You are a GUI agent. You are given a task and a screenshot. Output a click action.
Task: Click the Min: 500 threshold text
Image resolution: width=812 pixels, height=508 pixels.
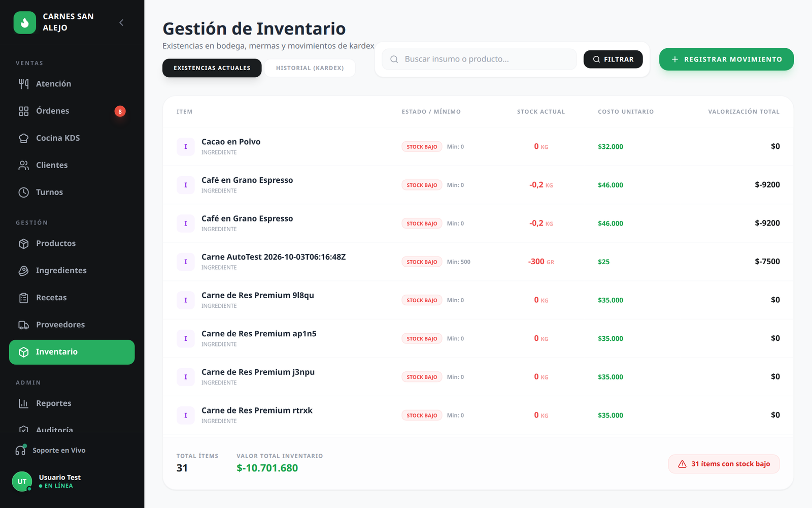pos(459,262)
